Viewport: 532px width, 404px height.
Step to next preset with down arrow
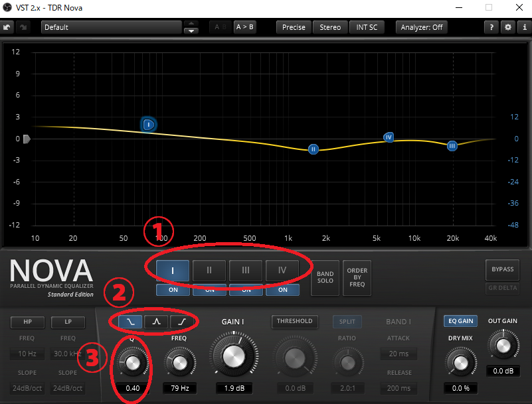click(191, 31)
